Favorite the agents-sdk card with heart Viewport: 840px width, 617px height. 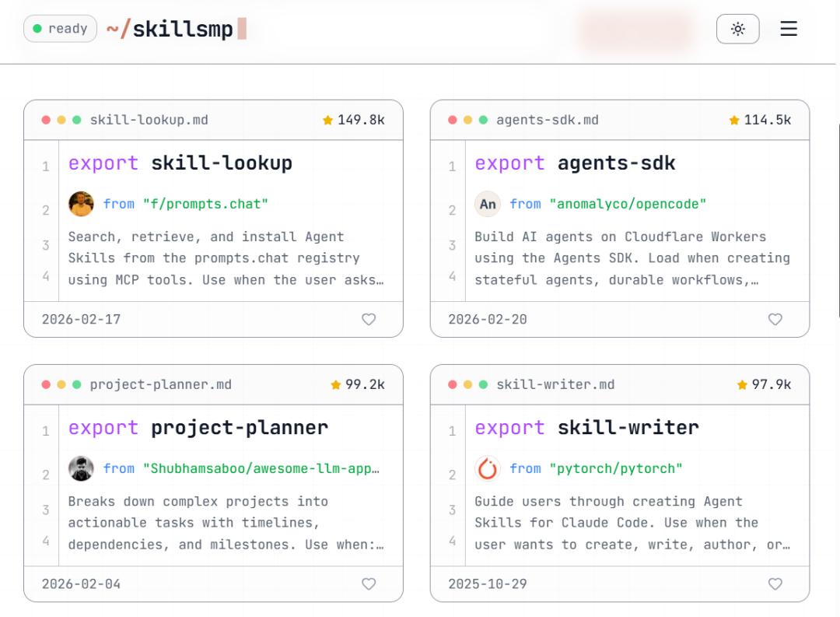tap(775, 319)
